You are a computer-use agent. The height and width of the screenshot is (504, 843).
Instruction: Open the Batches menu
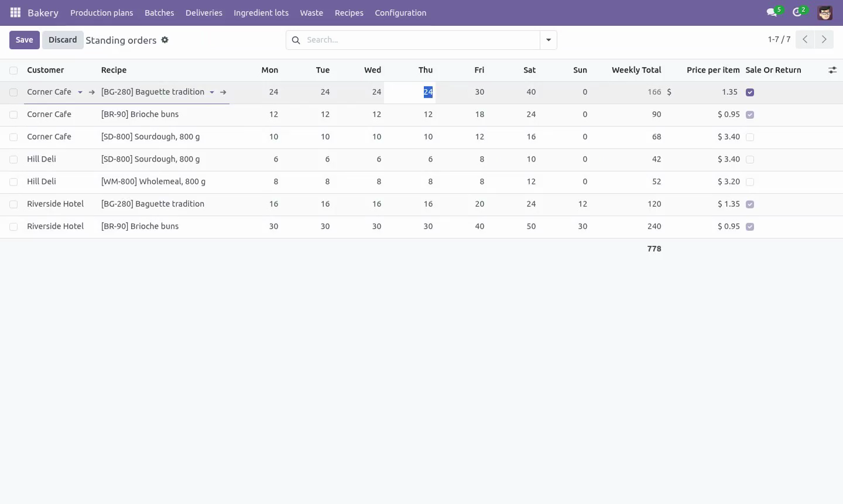pos(159,13)
